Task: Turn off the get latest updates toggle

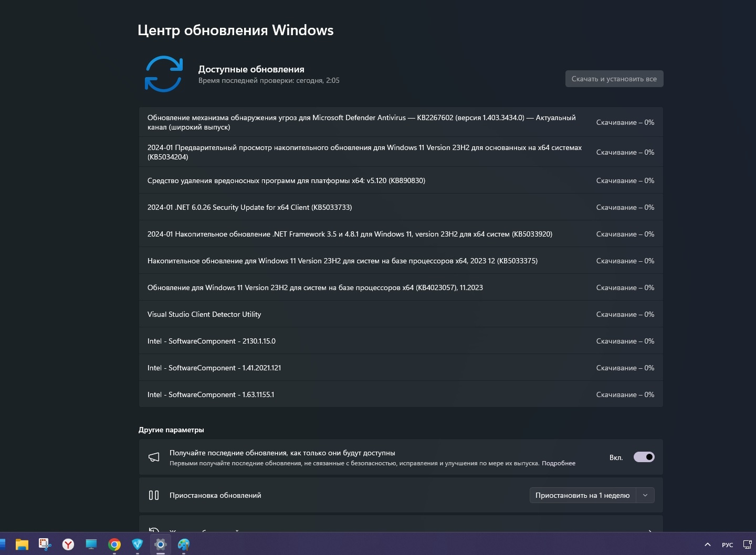Action: pos(644,457)
